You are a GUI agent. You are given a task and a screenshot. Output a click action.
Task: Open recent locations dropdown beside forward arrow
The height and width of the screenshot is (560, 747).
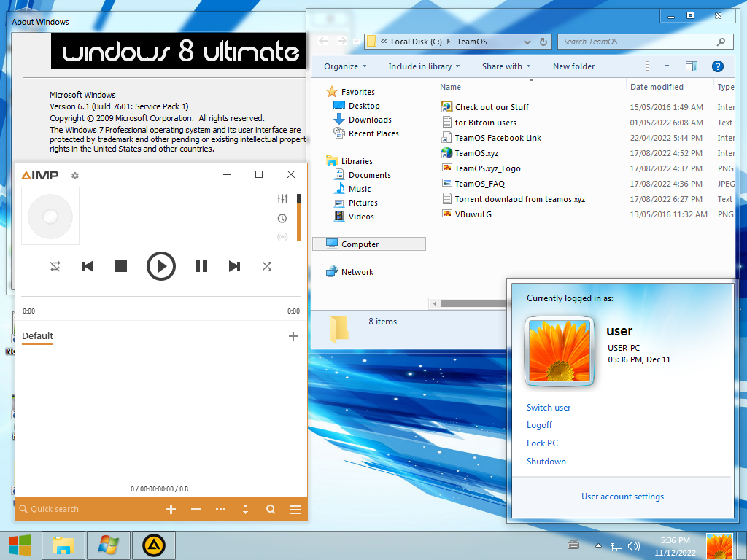point(356,42)
